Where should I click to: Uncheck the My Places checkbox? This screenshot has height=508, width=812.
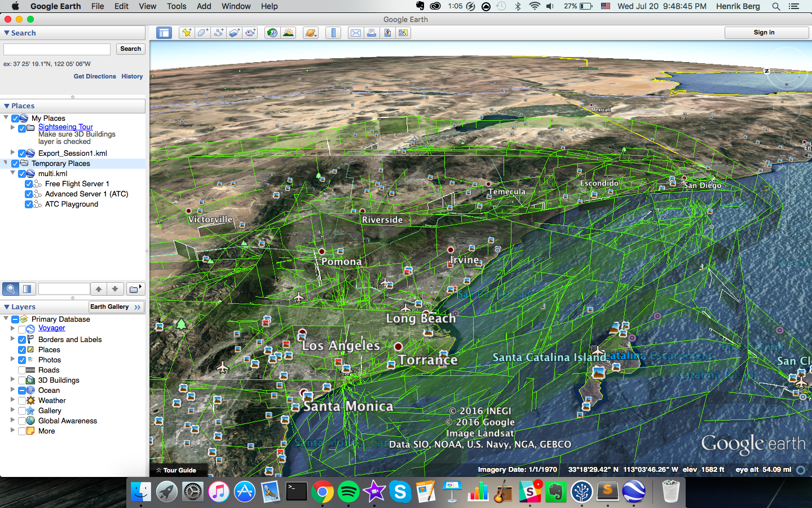(x=15, y=119)
